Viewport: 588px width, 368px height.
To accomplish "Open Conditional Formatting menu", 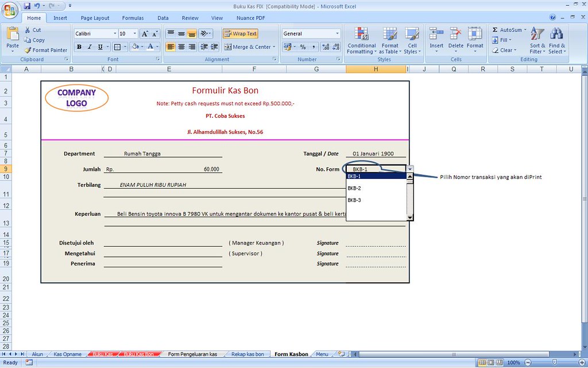I will [x=362, y=41].
